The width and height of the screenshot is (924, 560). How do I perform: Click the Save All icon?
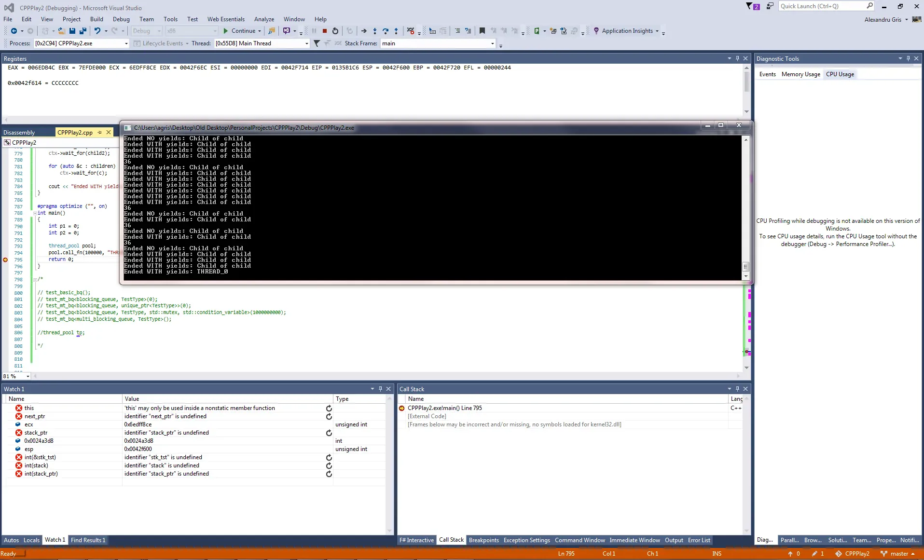click(83, 31)
